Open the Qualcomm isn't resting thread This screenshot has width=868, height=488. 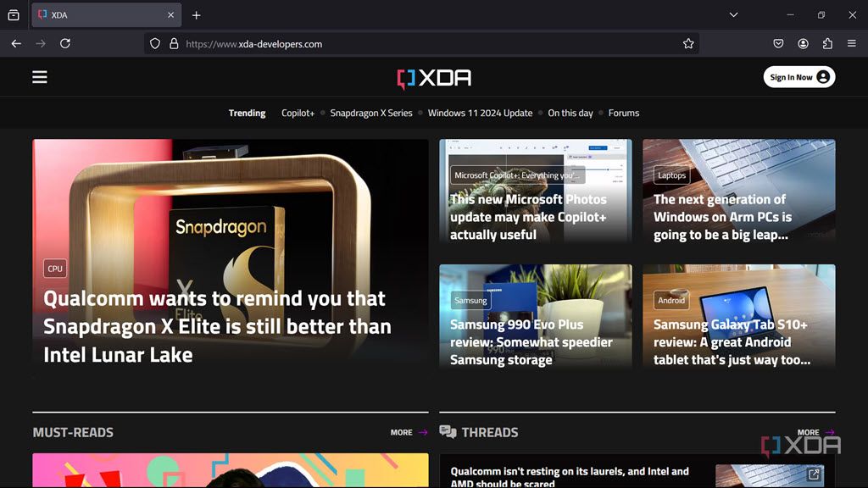point(570,476)
